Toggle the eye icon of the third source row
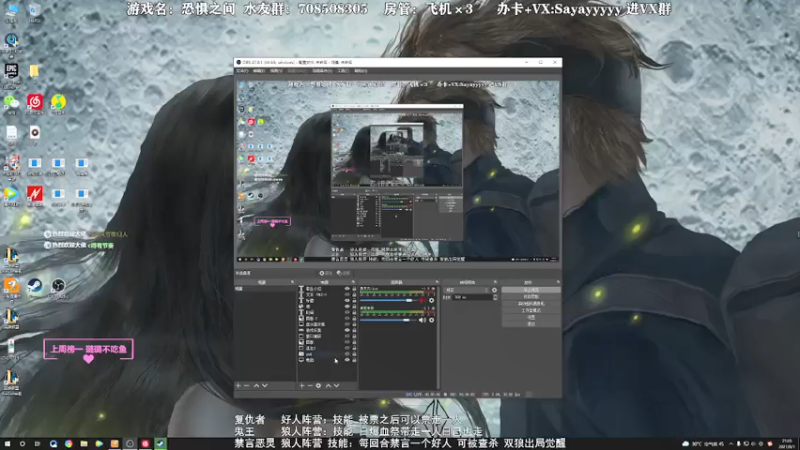This screenshot has width=800, height=450. click(x=347, y=301)
